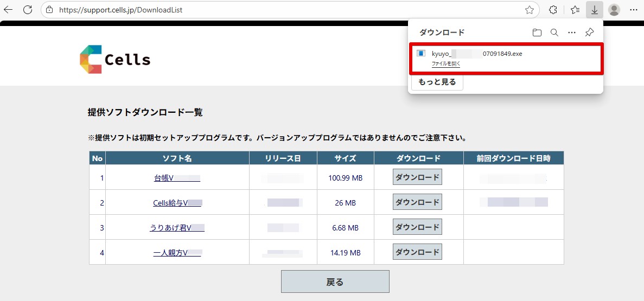
Task: Download 一人親方V with its ダウンロード button
Action: 417,252
